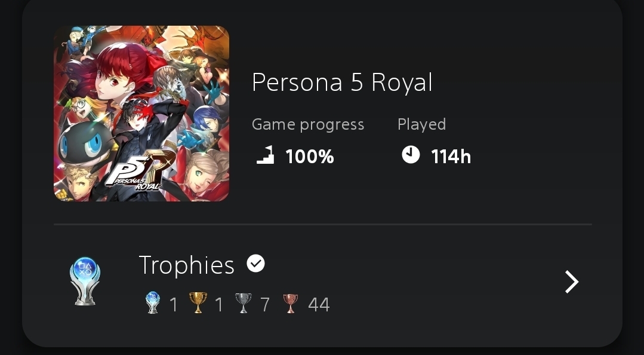The image size is (644, 355).
Task: Click the checkmark badge next to Trophies
Action: click(x=256, y=263)
